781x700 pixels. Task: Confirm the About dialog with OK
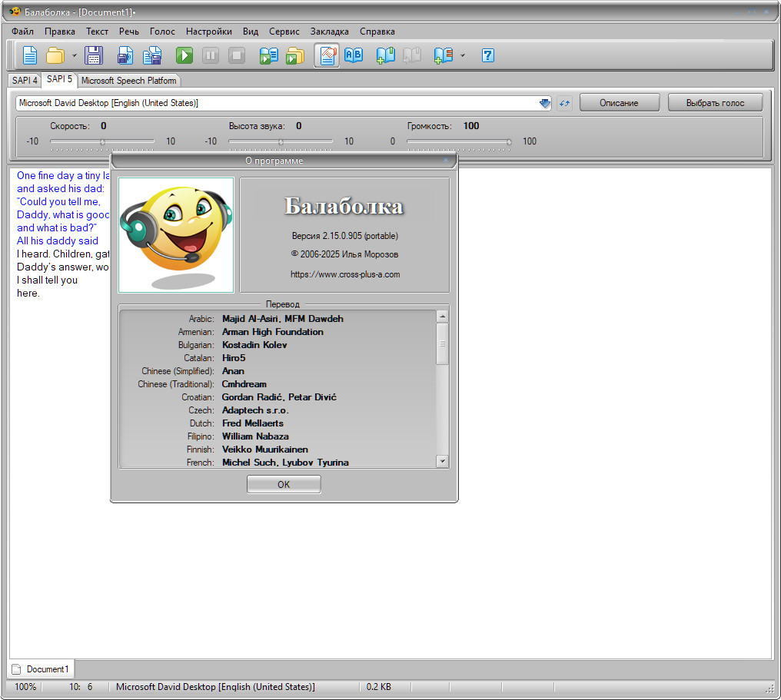pyautogui.click(x=284, y=484)
